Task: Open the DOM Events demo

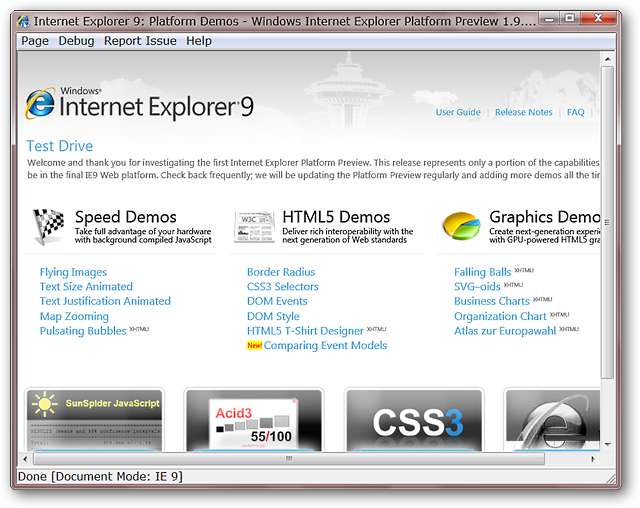Action: (277, 301)
